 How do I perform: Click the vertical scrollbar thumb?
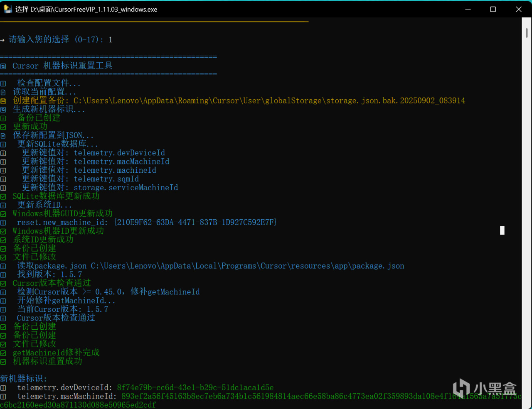click(527, 33)
